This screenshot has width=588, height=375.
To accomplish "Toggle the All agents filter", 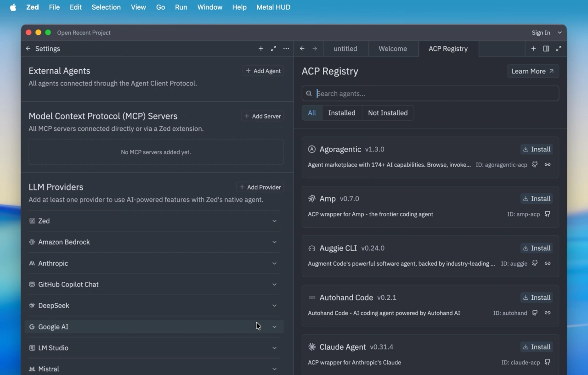I will [x=312, y=112].
